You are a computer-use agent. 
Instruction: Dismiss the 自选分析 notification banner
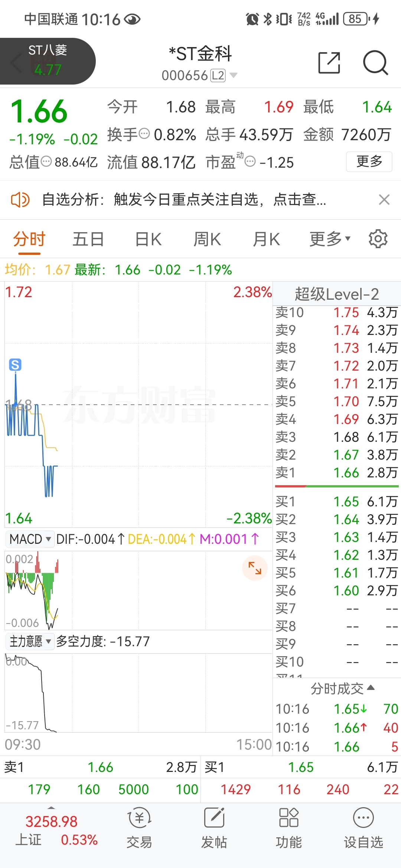[x=384, y=200]
